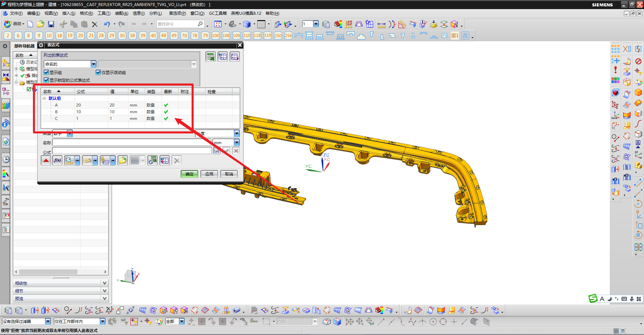Toggle the 仅显示活动组 checkbox
644x335 pixels.
98,72
